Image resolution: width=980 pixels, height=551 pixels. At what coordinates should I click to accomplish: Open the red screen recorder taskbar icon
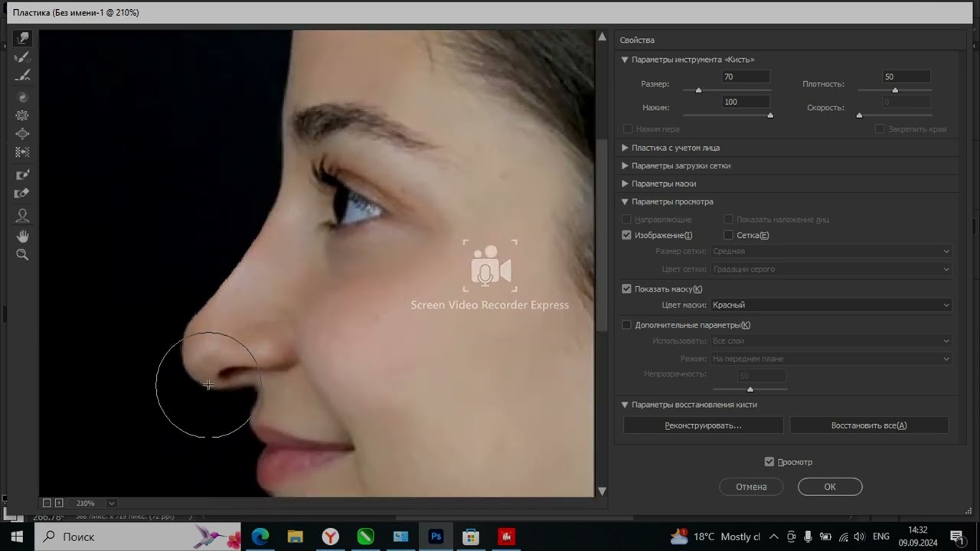click(x=506, y=536)
